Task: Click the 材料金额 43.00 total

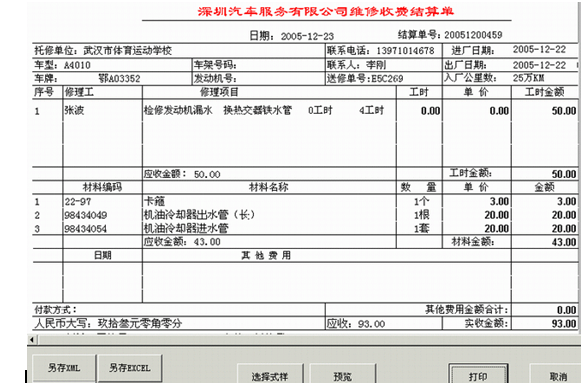Action: pyautogui.click(x=564, y=242)
